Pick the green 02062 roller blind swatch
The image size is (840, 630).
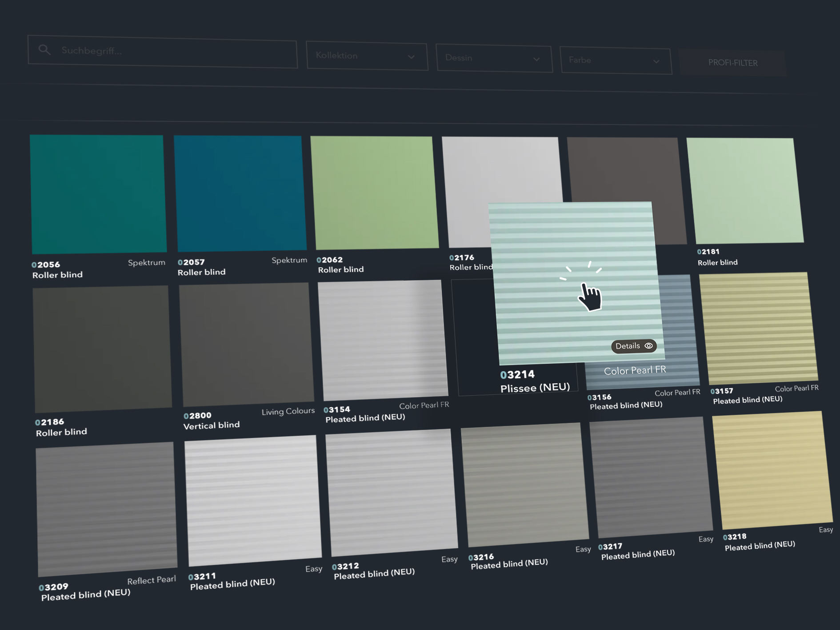(374, 192)
